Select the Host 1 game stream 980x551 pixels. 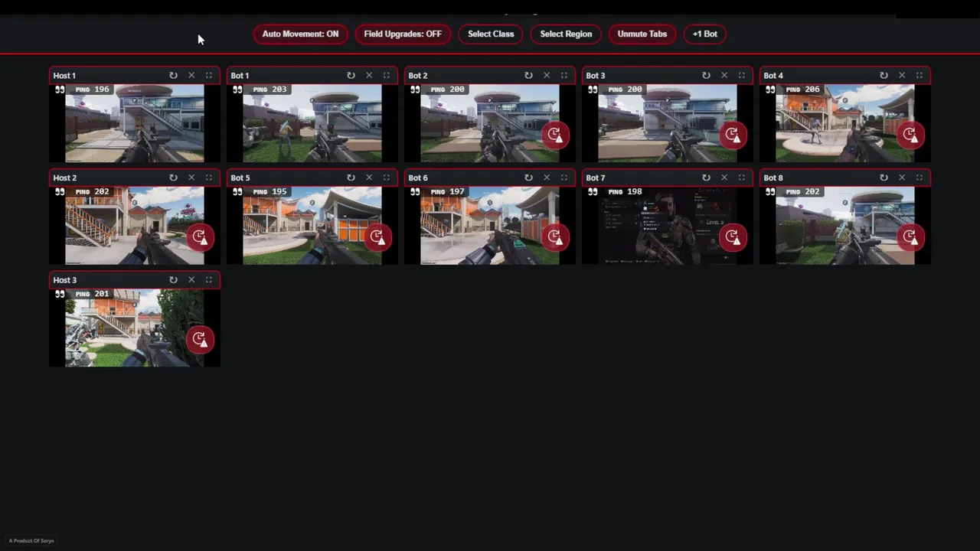tap(135, 123)
